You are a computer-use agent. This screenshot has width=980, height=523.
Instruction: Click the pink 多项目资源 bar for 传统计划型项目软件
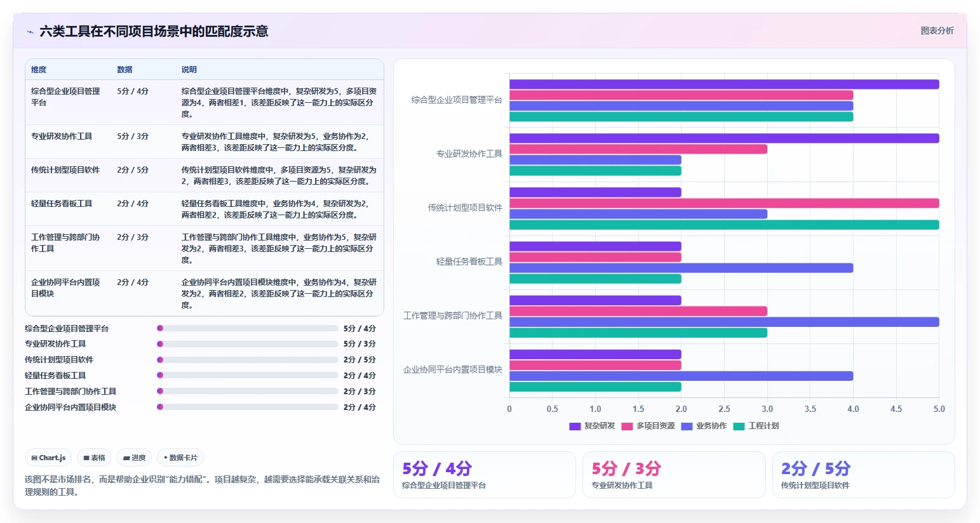[724, 203]
